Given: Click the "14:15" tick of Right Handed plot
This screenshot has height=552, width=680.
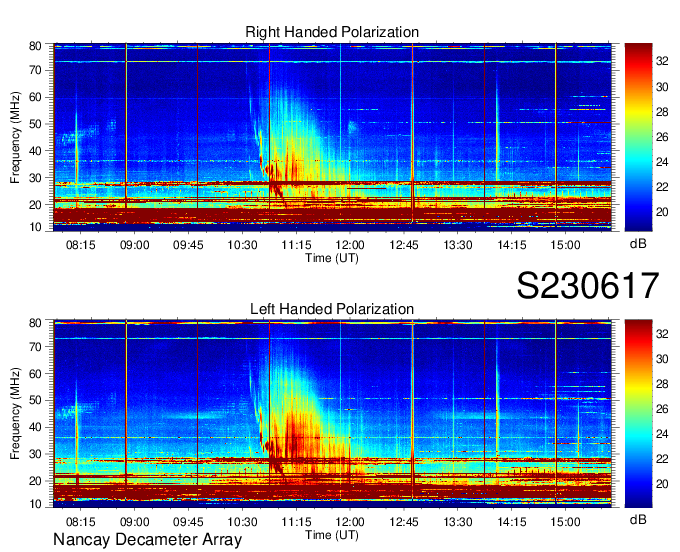Looking at the screenshot, I should pos(512,245).
